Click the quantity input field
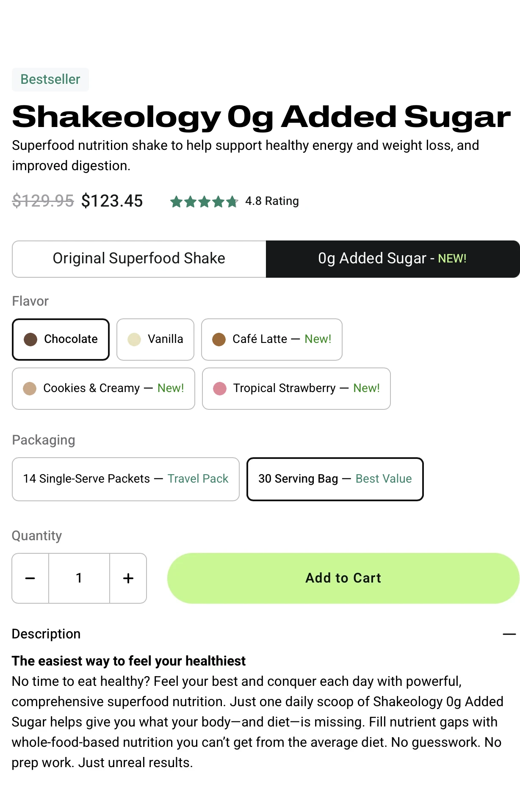The width and height of the screenshot is (520, 812). (79, 578)
